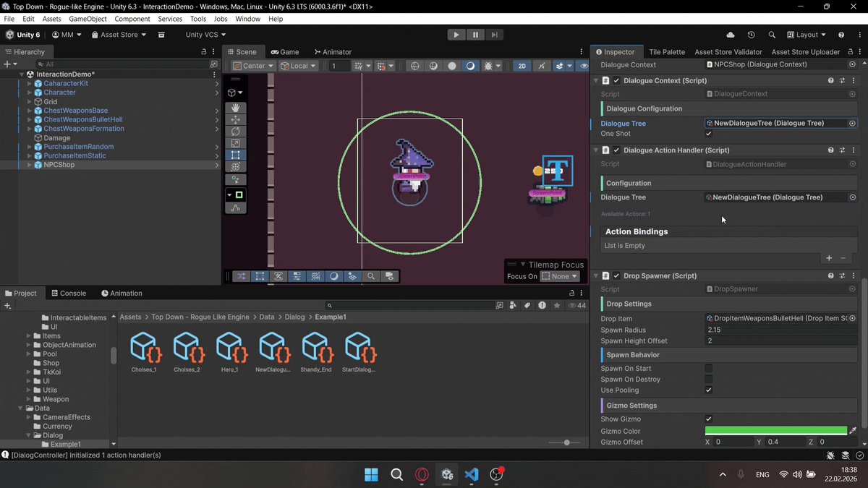Click the Step frame button

point(494,34)
